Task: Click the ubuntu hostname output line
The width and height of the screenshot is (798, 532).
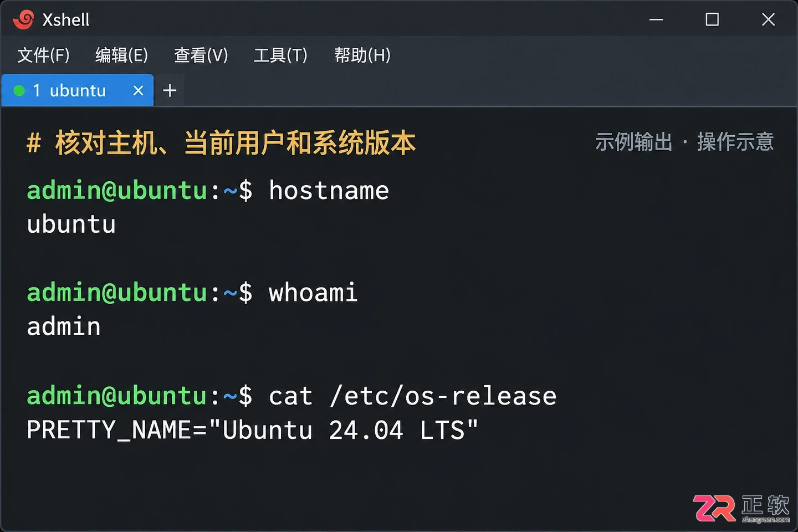Action: [x=71, y=224]
